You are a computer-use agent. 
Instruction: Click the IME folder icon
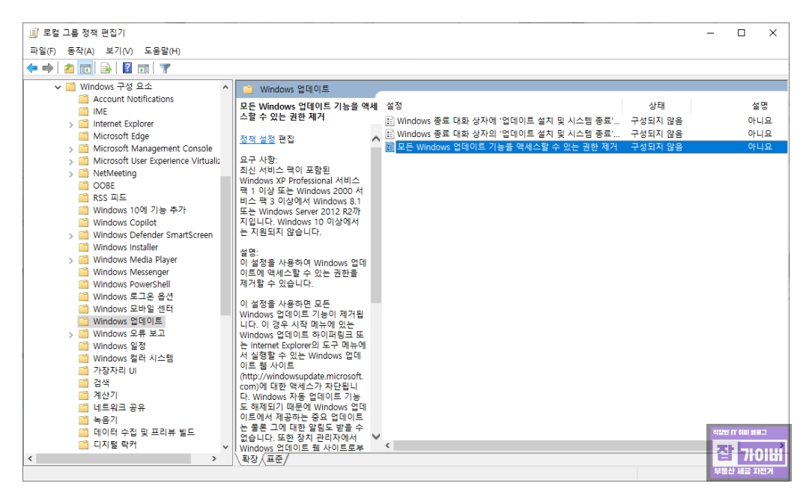83,112
